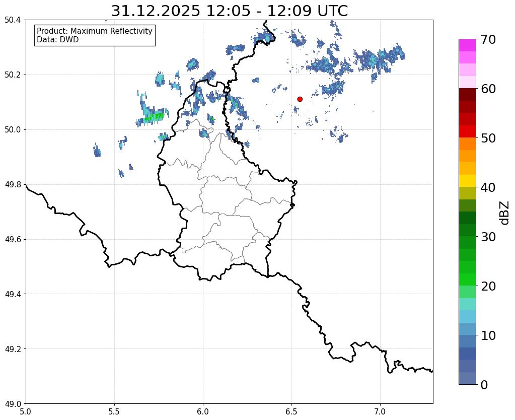Screen dimensions: 515x420
Task: Click the light blue swatch above 10 dBZ
Action: click(467, 316)
